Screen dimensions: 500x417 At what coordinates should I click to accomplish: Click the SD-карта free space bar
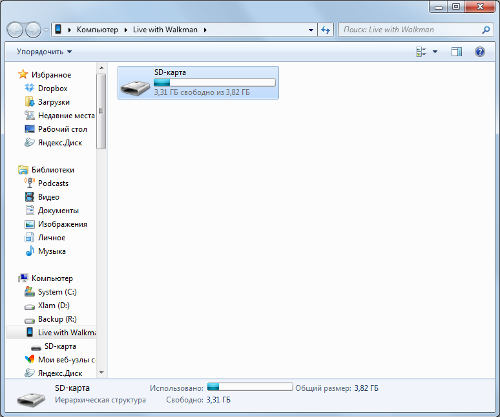215,82
